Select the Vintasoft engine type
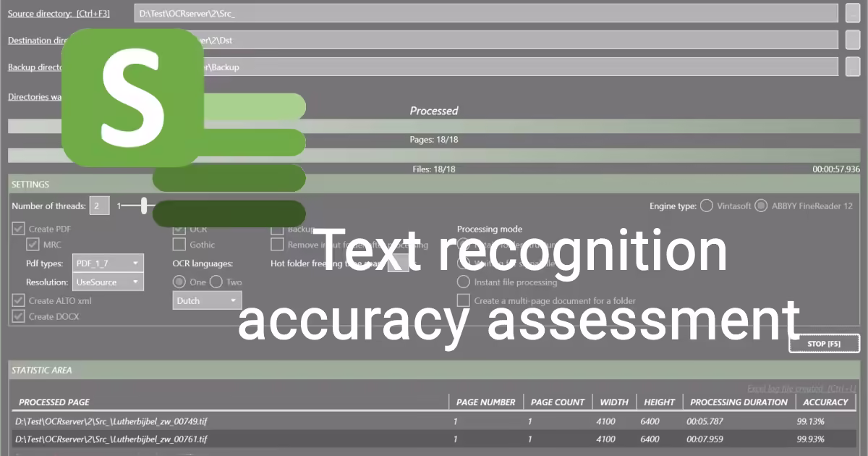Image resolution: width=868 pixels, height=456 pixels. coord(706,206)
